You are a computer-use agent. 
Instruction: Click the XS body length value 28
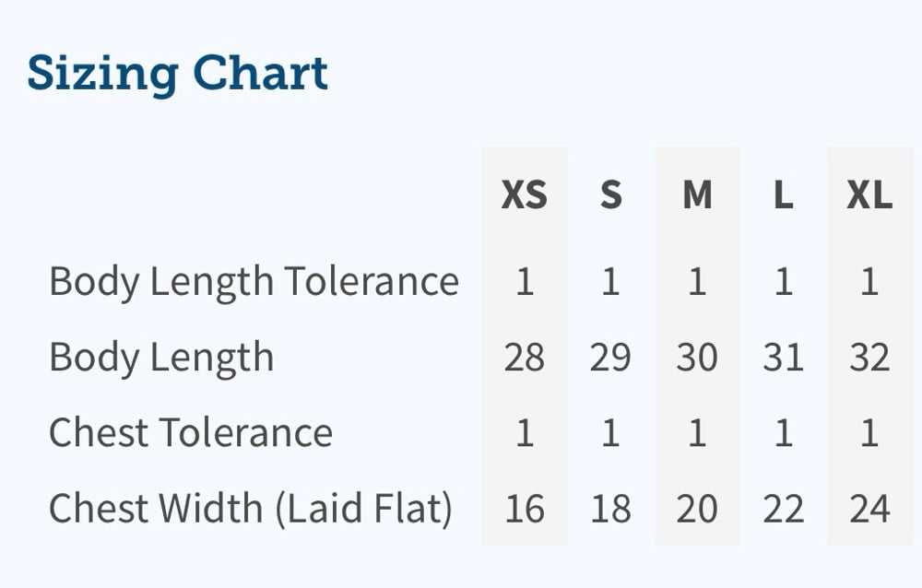tap(524, 357)
